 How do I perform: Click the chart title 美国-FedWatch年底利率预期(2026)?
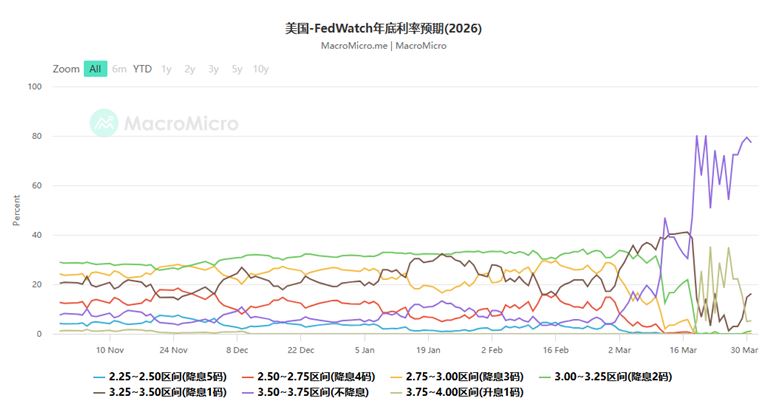point(383,28)
